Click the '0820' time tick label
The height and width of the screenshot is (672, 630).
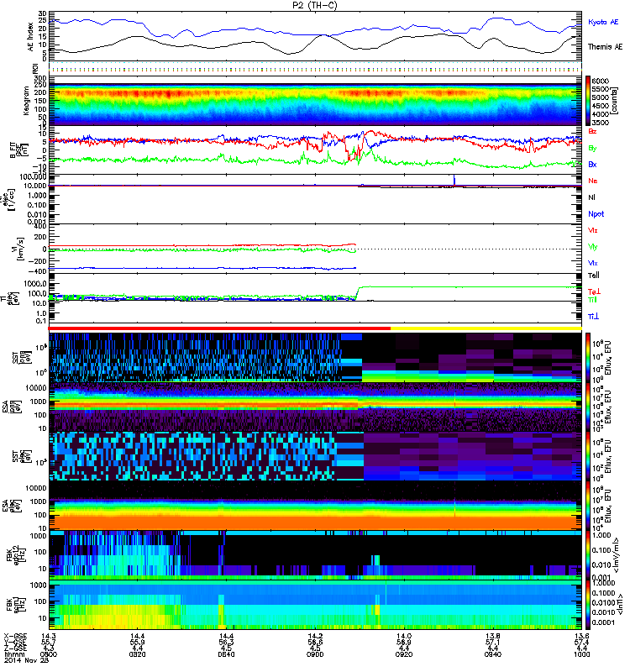(137, 654)
